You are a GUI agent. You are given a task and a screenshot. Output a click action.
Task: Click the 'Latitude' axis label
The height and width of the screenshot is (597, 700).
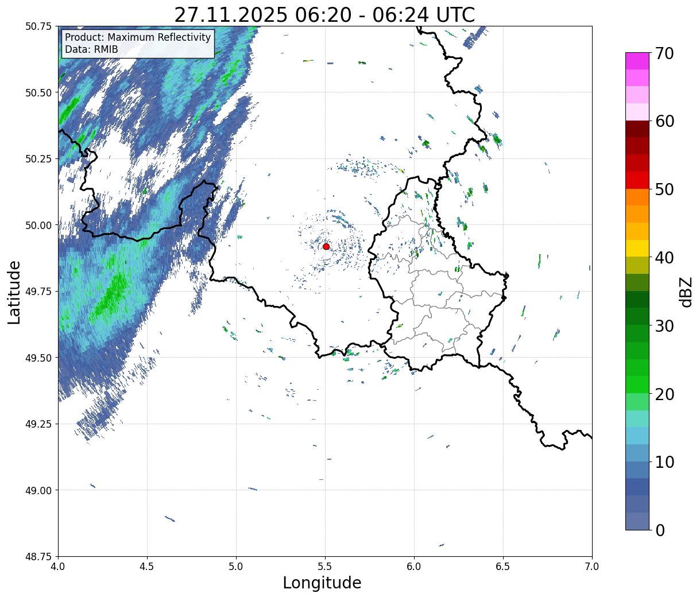[14, 292]
